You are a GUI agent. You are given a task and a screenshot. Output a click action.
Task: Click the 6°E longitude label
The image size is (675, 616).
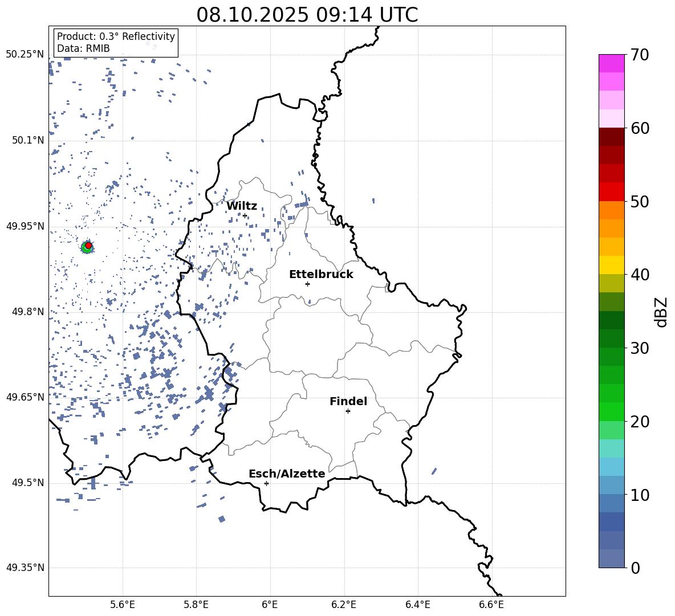pyautogui.click(x=270, y=605)
